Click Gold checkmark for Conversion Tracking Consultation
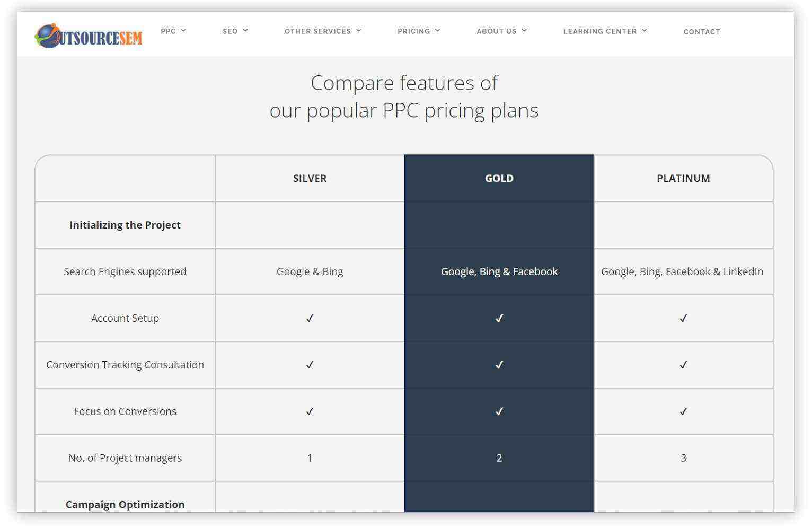 point(499,365)
